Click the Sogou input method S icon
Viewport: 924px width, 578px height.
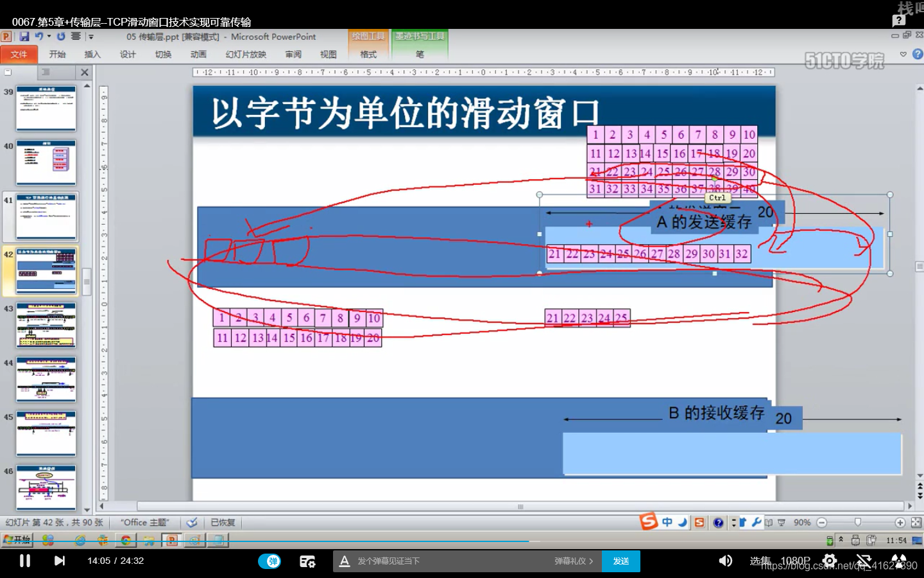pyautogui.click(x=649, y=521)
